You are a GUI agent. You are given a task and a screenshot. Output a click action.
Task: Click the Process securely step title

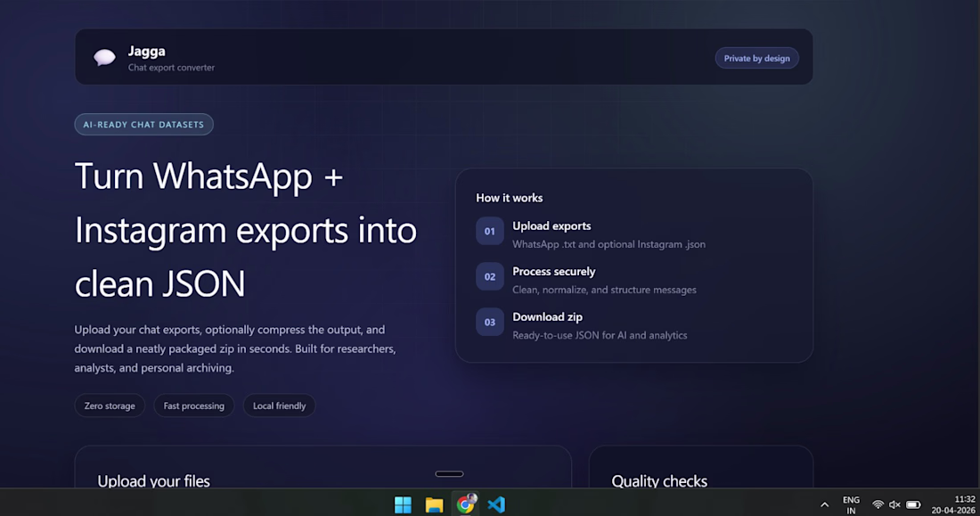click(554, 272)
